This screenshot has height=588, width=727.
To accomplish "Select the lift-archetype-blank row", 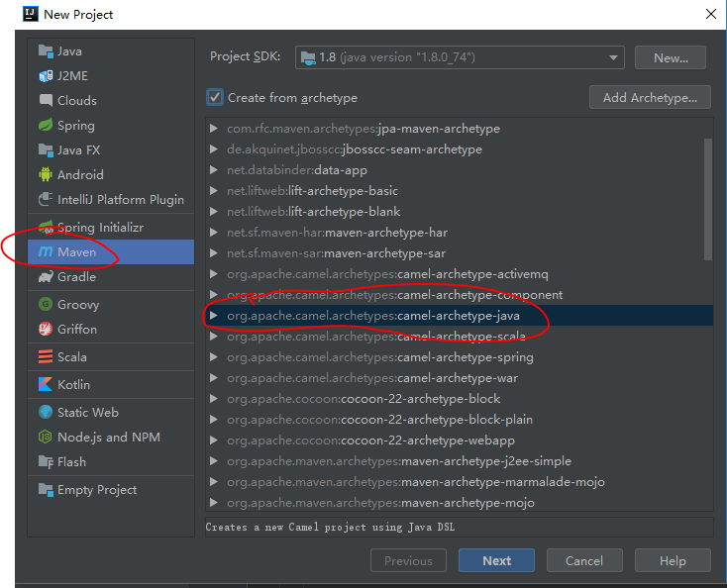I will click(459, 212).
